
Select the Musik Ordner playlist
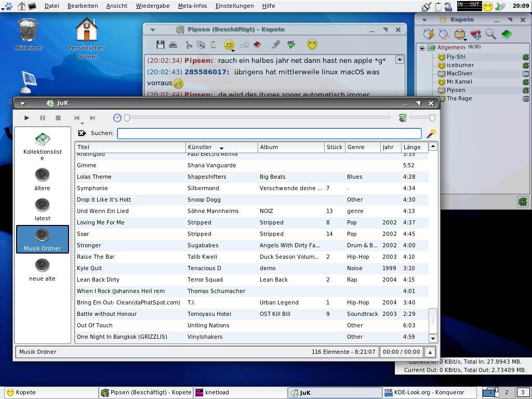43,239
